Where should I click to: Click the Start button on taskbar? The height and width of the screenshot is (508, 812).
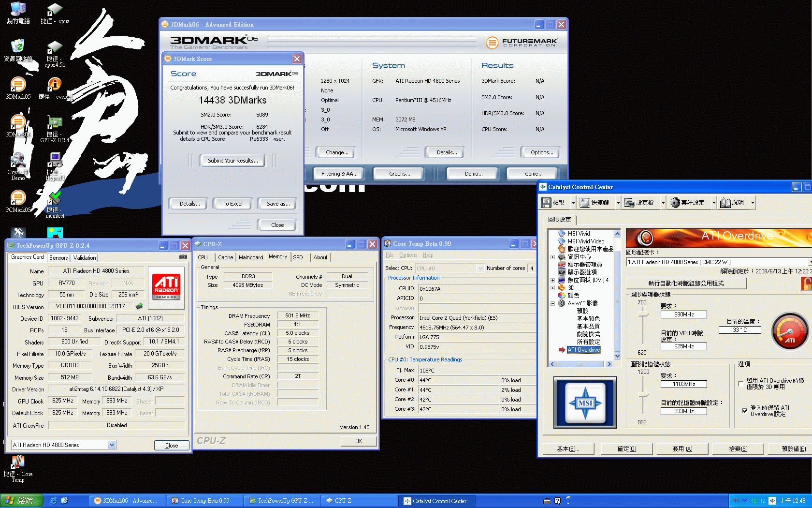pos(22,501)
